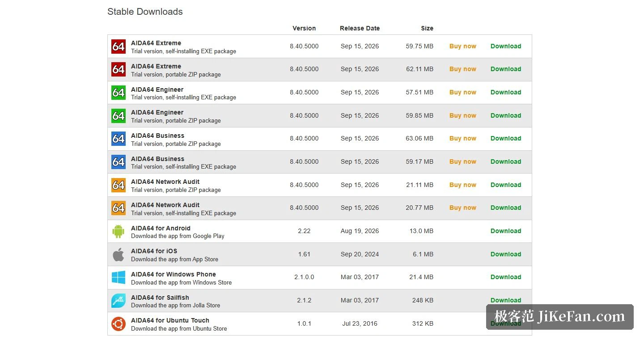Click the Ubuntu Touch logo icon
The image size is (644, 340).
(119, 324)
